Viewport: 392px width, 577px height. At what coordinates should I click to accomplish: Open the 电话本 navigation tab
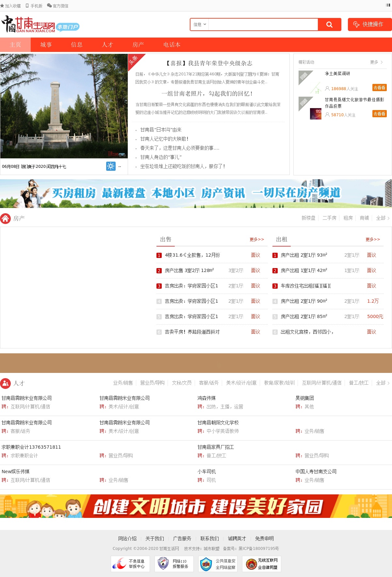(172, 45)
